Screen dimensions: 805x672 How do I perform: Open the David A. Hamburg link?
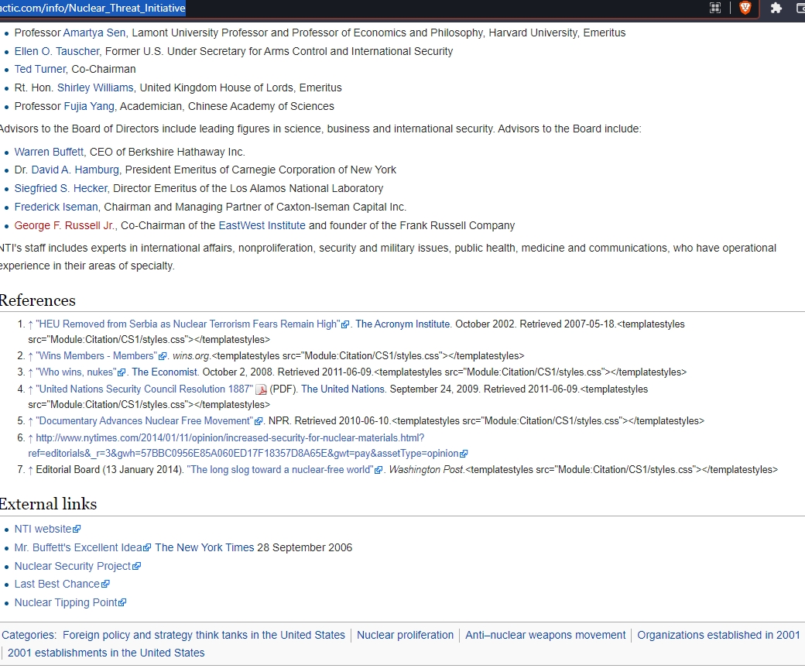(75, 170)
